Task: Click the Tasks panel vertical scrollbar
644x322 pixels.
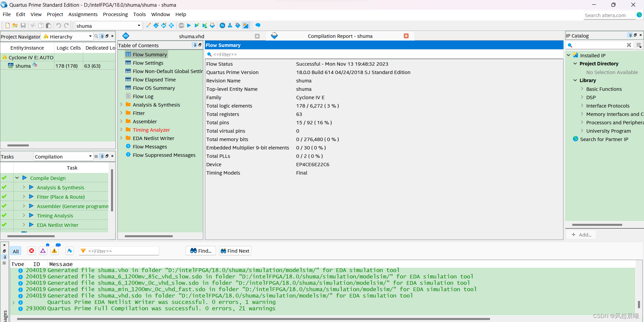Action: (x=112, y=190)
